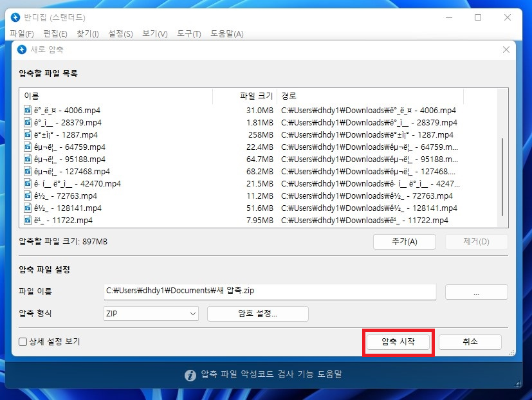This screenshot has width=532, height=400.
Task: Click the 파일 이름 path input field
Action: (x=270, y=292)
